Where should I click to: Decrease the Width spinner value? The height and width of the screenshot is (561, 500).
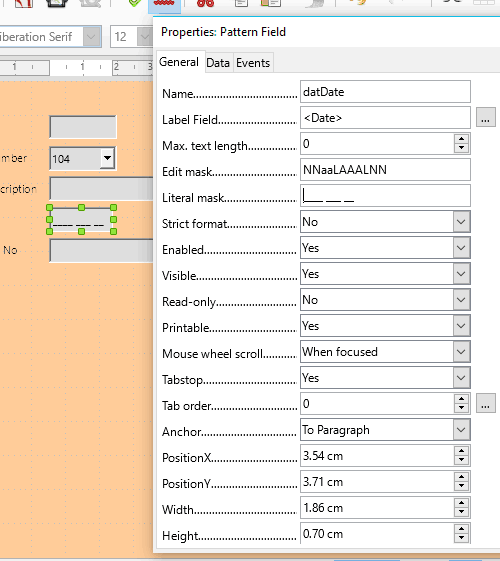coord(461,512)
